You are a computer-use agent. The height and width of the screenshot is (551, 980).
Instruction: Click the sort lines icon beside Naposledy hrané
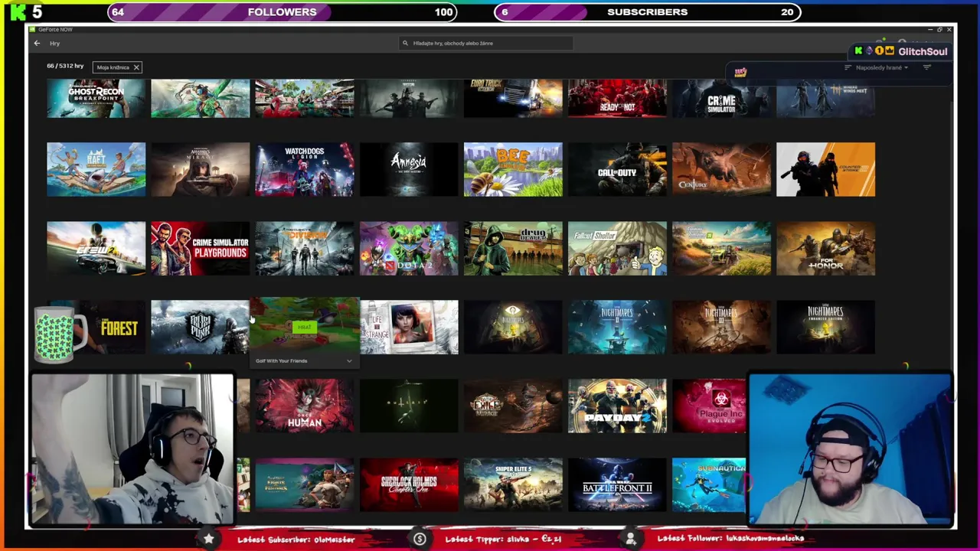[848, 67]
